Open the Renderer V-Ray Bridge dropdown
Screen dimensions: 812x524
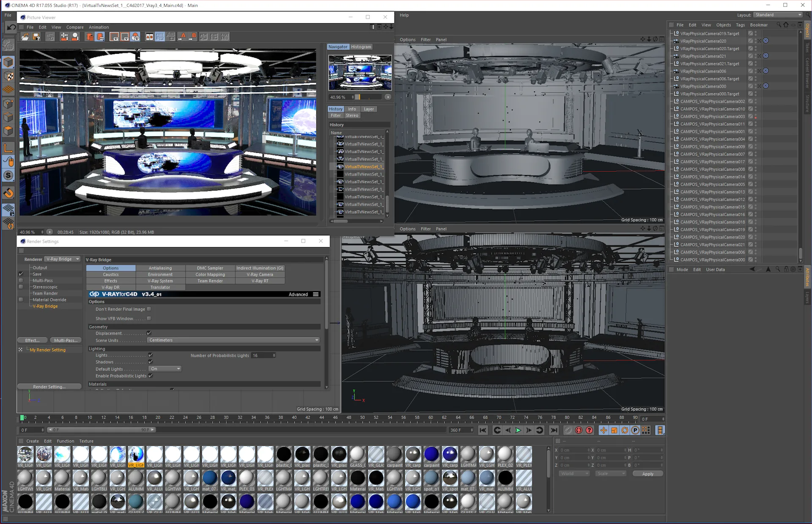tap(63, 259)
